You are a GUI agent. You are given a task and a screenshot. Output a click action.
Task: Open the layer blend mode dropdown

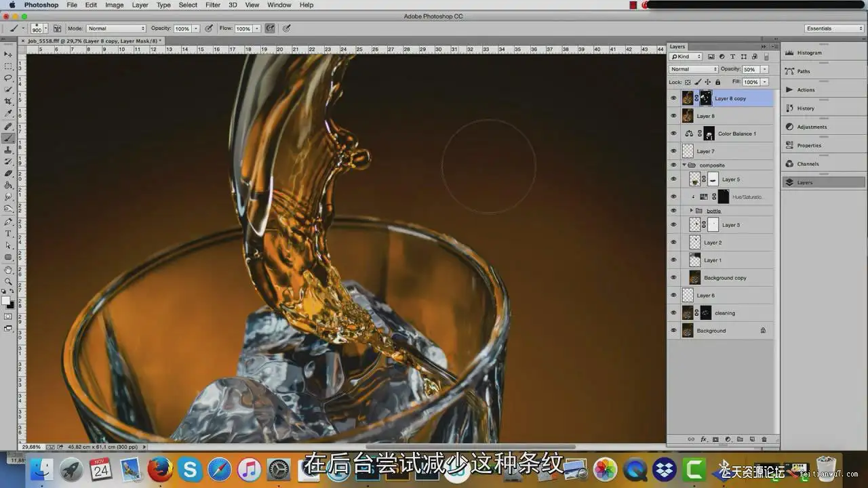[x=693, y=69]
